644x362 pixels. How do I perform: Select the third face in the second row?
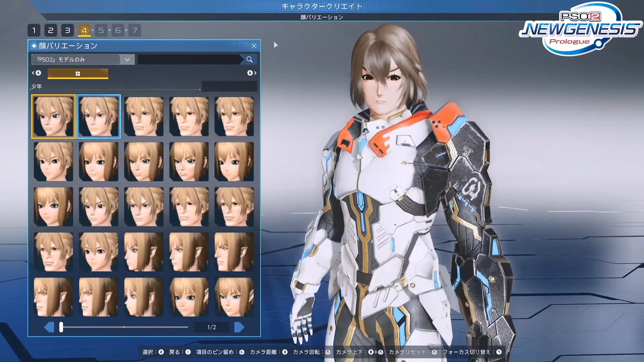144,162
